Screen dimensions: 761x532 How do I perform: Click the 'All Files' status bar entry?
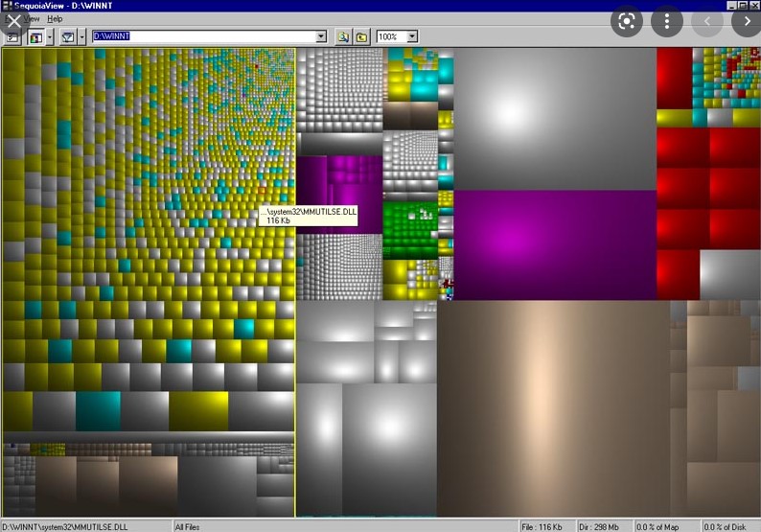[x=187, y=526]
